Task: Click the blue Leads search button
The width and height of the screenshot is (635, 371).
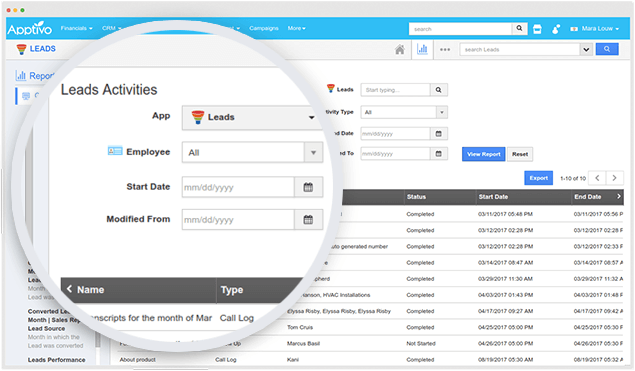Action: pos(607,49)
